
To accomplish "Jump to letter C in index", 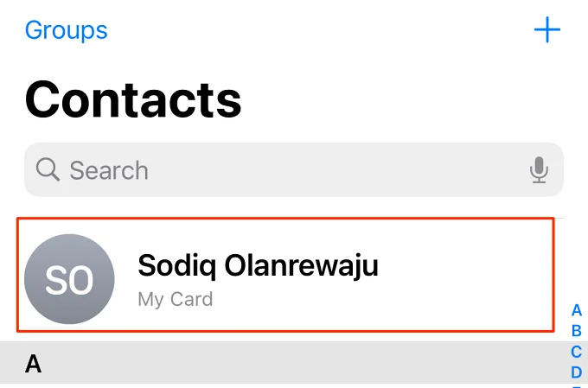I will click(577, 352).
